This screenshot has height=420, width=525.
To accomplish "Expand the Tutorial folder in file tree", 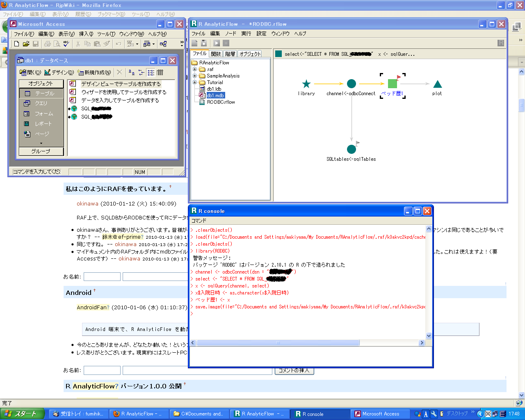I will click(195, 82).
